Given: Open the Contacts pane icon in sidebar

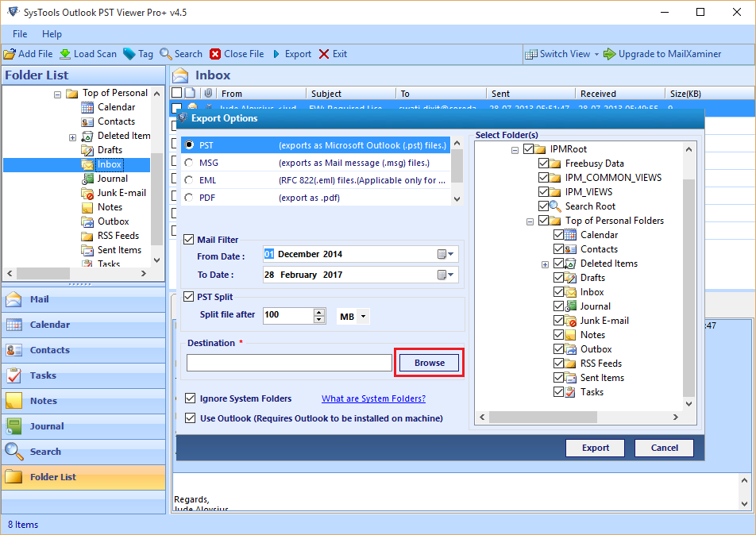Looking at the screenshot, I should [x=14, y=350].
